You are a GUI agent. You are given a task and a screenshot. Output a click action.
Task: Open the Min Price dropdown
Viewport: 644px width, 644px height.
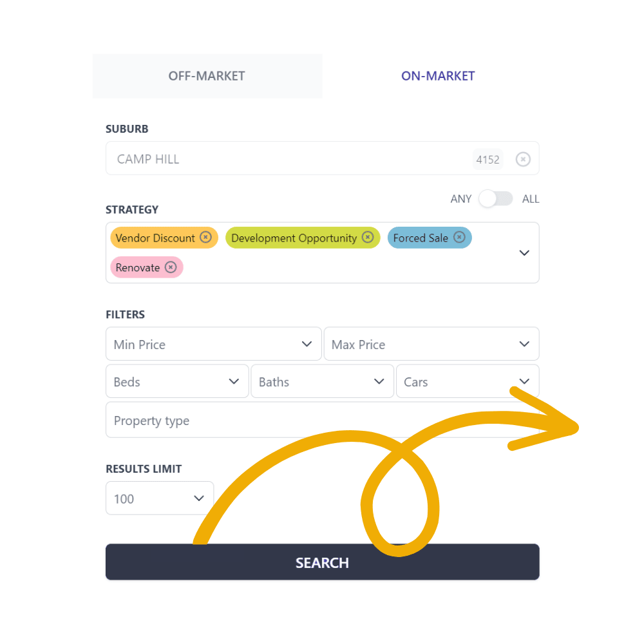(x=214, y=344)
